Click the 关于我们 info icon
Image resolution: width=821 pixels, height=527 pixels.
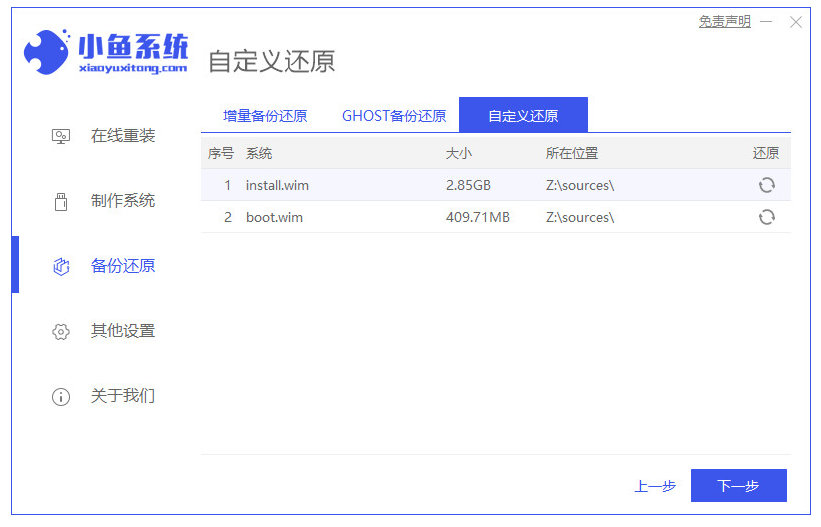tap(61, 396)
